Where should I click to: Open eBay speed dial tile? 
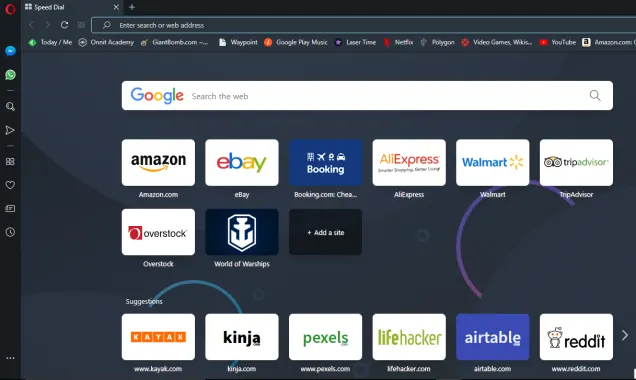(242, 163)
